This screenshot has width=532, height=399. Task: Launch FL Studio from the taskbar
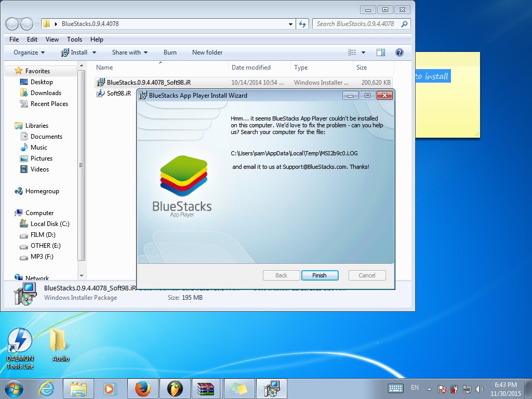pyautogui.click(x=175, y=389)
